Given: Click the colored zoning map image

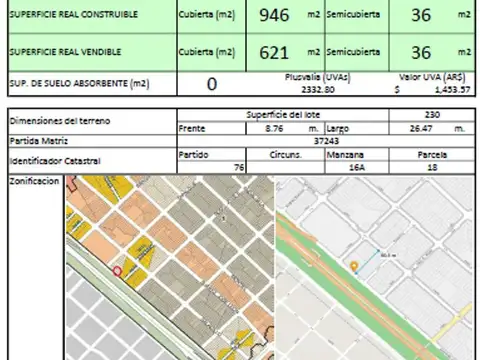Looking at the screenshot, I should click(170, 268).
